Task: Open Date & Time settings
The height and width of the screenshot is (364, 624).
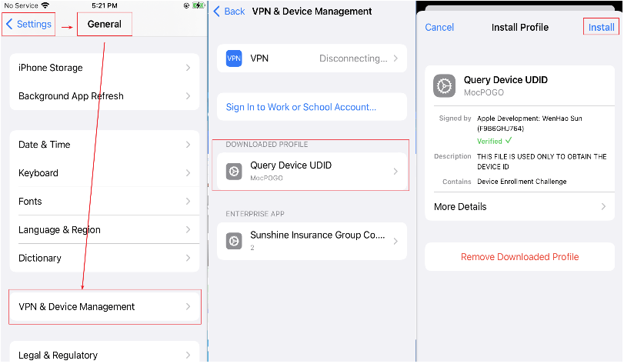Action: [104, 145]
